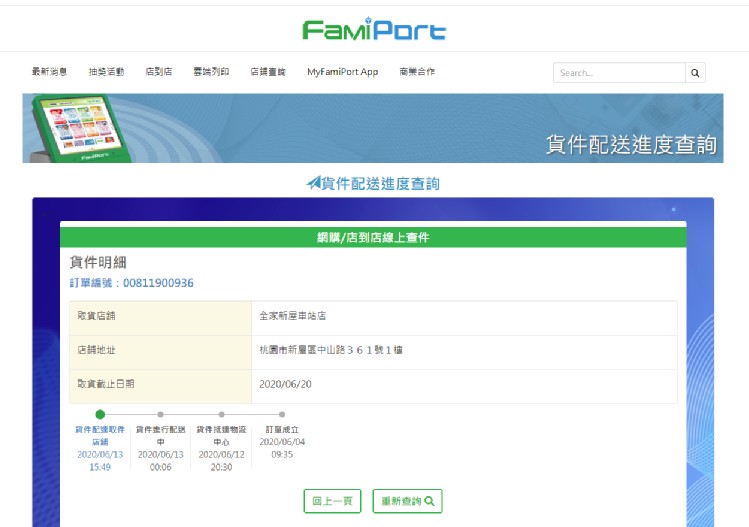Click the timestamp 2020/06/13 15:49

click(x=100, y=461)
